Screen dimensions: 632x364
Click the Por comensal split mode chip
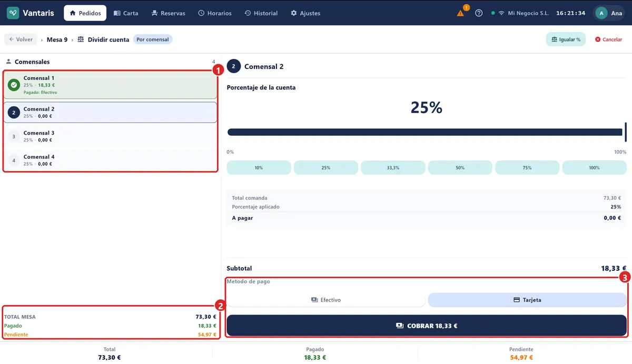[153, 39]
